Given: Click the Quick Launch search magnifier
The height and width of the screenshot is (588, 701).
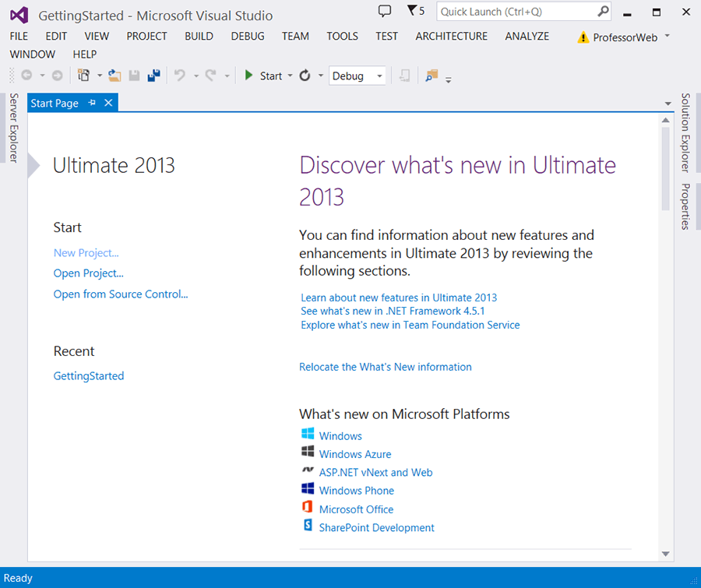Looking at the screenshot, I should (603, 11).
